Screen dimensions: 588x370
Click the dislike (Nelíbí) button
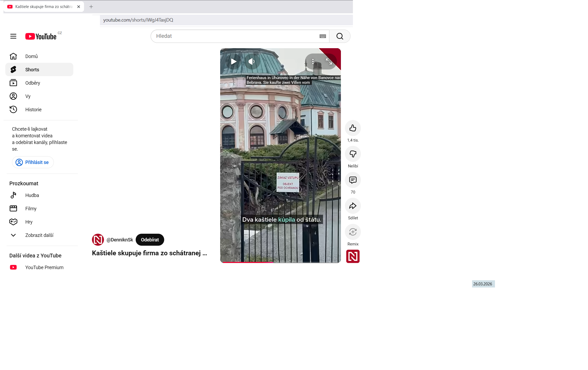point(353,154)
